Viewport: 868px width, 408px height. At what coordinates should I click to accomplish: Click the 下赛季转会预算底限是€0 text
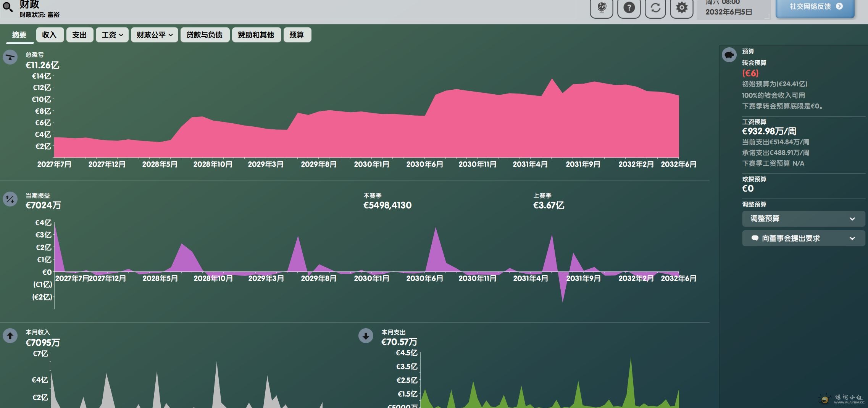[782, 106]
